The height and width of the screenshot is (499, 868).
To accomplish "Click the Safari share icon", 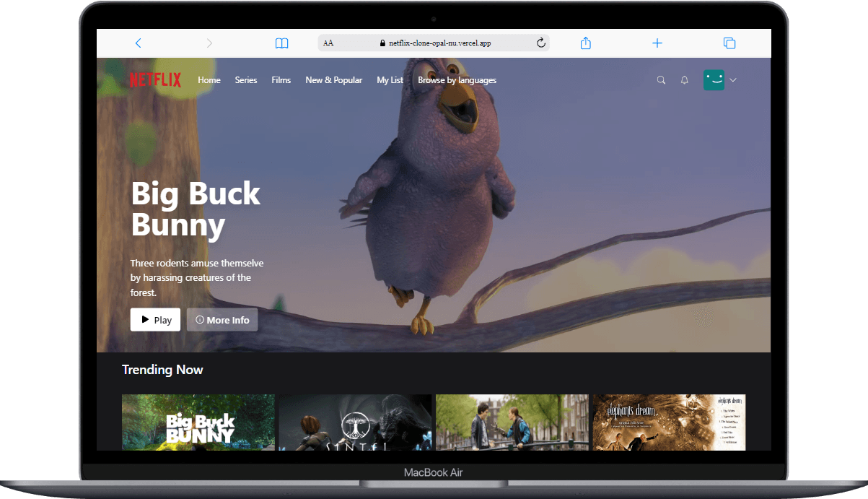I will pos(586,43).
